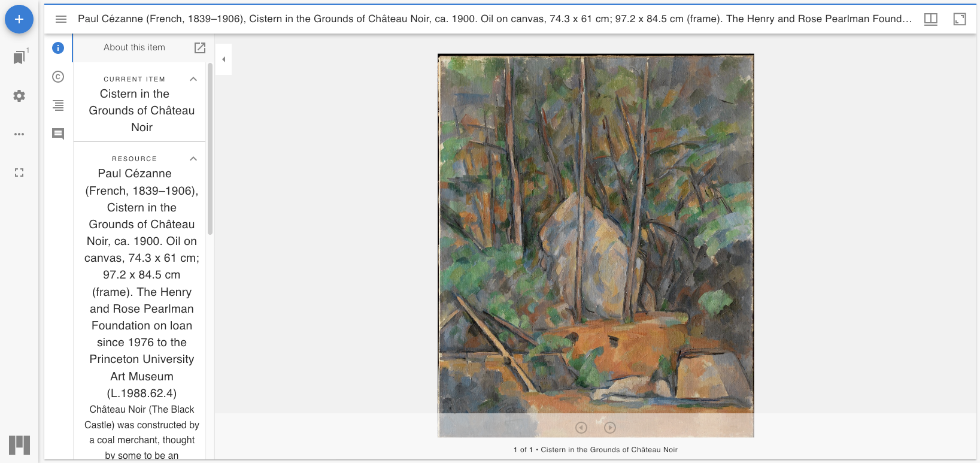
Task: Collapse the Current Item section
Action: tap(193, 79)
